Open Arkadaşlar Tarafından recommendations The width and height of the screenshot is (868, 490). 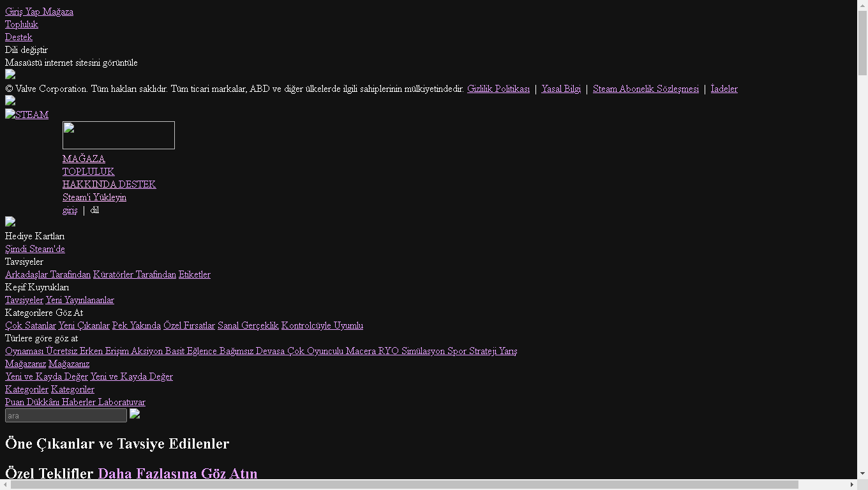pos(48,274)
